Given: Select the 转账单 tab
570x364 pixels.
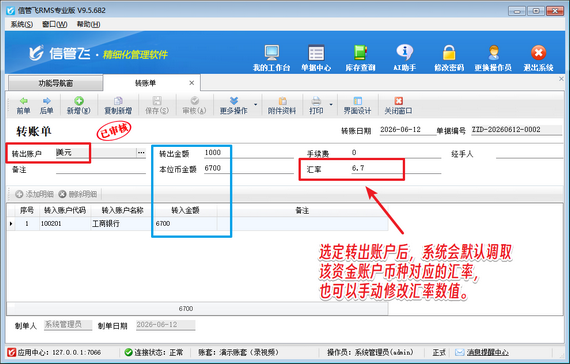Looking at the screenshot, I should click(145, 83).
